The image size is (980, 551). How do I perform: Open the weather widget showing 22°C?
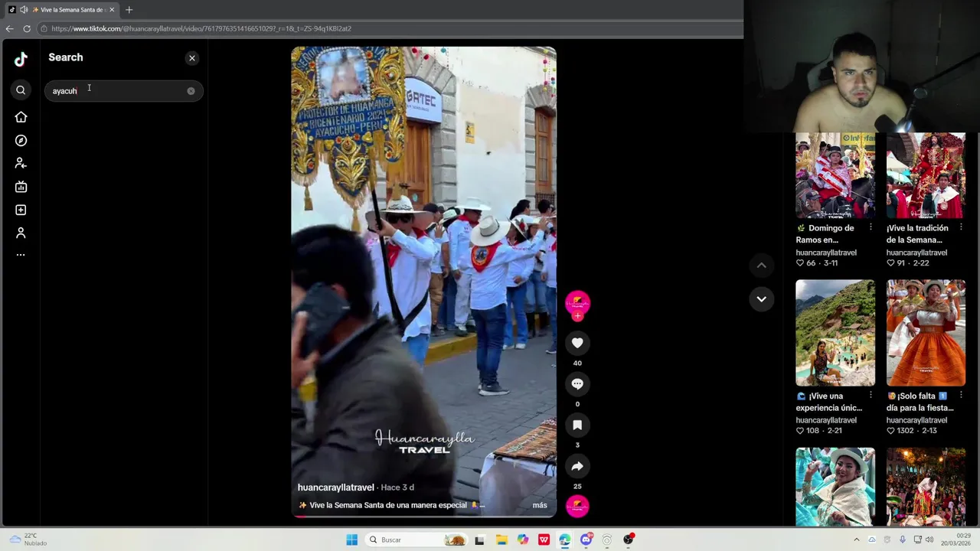[x=27, y=540]
